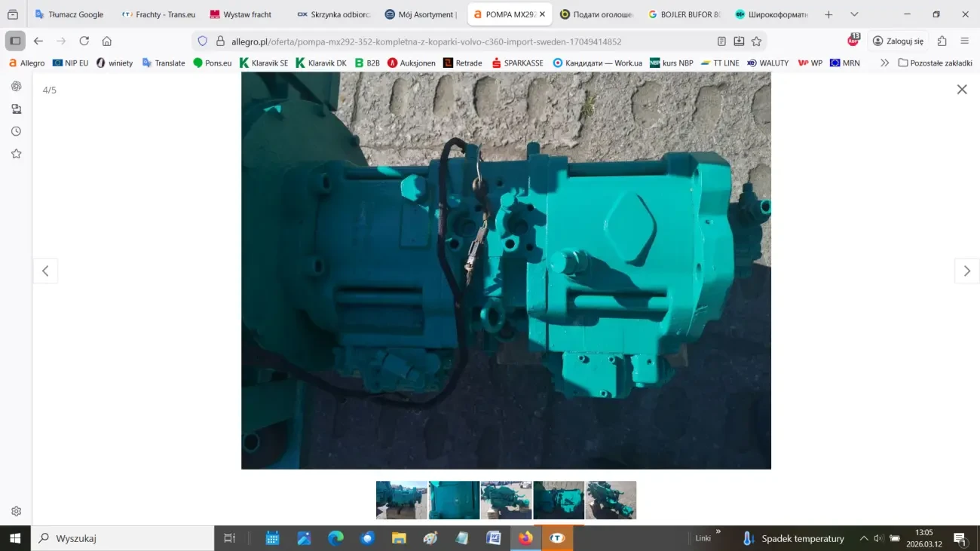Click the Zaloguj się button
980x551 pixels.
[898, 41]
